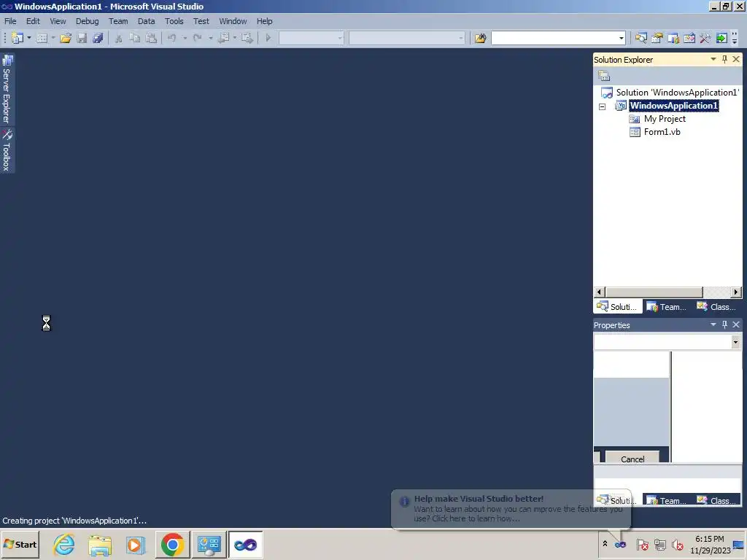Screen dimensions: 747x560
Task: Click the Object Browser toolbar icon
Action: (x=689, y=38)
